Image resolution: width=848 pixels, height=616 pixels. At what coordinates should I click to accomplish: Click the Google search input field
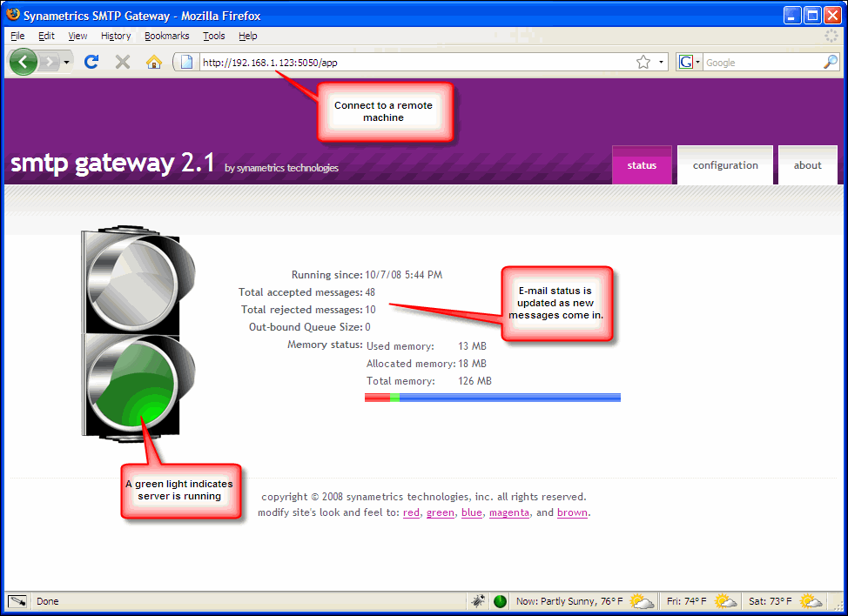tap(763, 62)
